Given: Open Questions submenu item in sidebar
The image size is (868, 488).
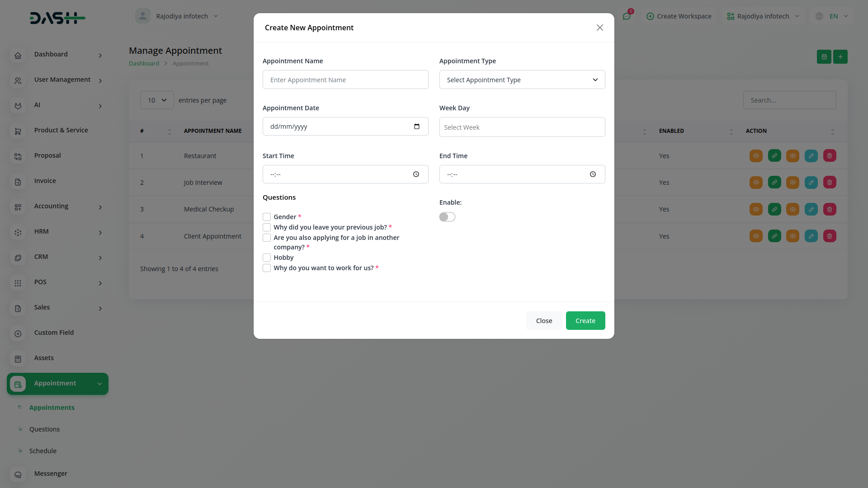Looking at the screenshot, I should [44, 429].
